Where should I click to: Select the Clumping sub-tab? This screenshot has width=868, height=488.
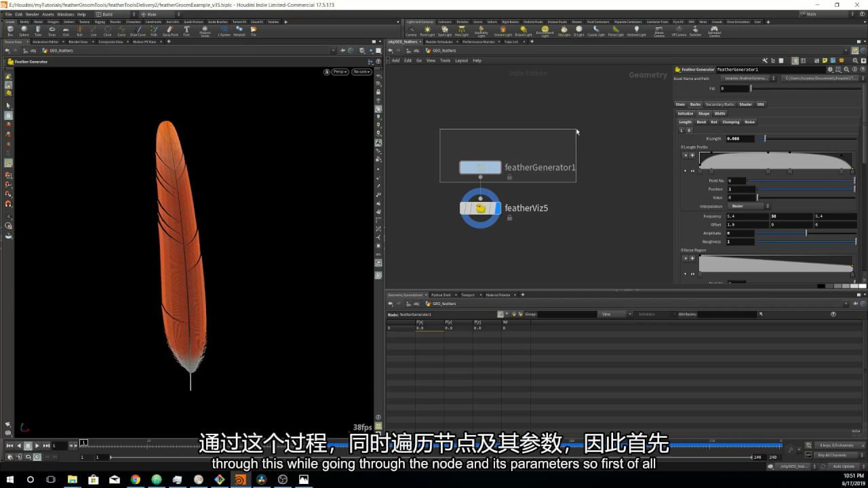pyautogui.click(x=730, y=122)
